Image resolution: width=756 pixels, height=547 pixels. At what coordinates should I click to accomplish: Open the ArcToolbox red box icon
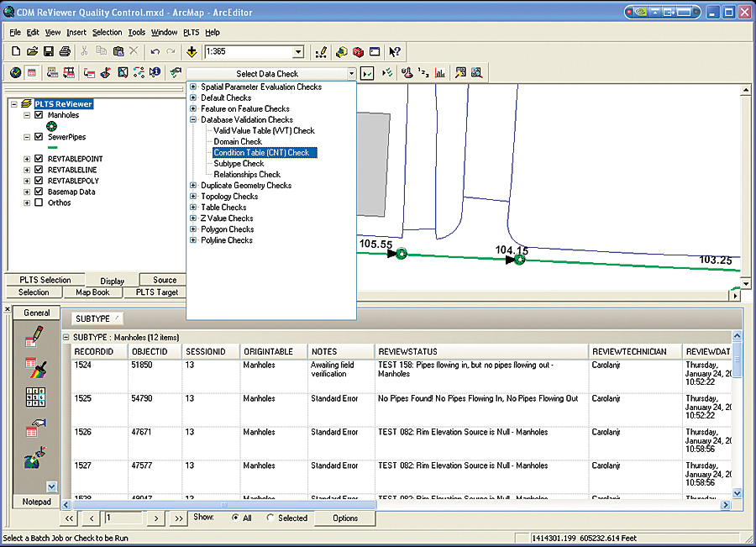358,51
